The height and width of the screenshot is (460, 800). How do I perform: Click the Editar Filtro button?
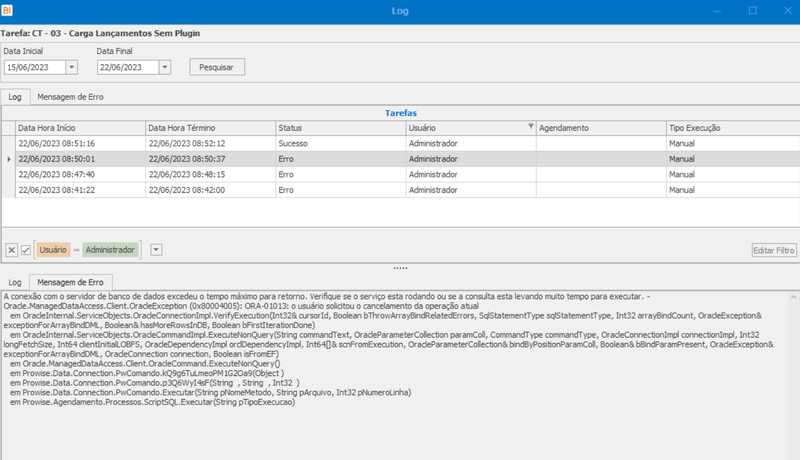[773, 250]
